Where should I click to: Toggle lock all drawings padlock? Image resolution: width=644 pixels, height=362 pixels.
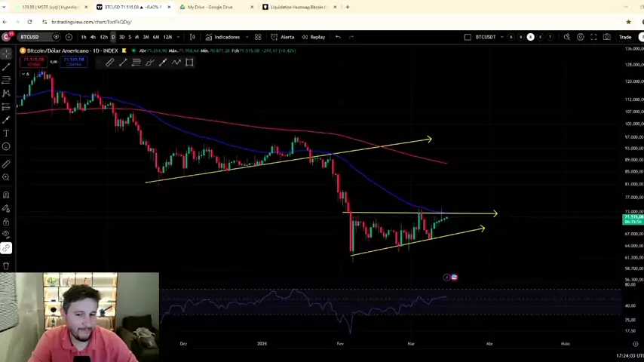[x=6, y=222]
